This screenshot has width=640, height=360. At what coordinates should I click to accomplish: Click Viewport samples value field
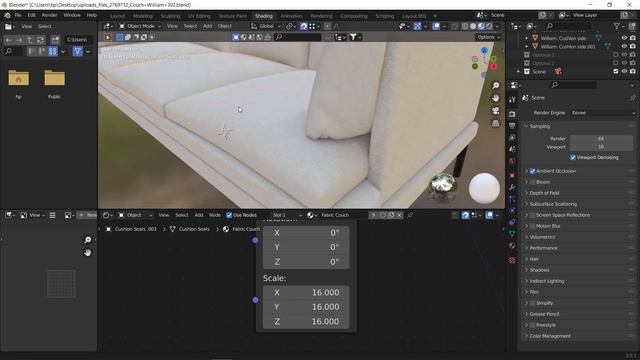pyautogui.click(x=601, y=147)
